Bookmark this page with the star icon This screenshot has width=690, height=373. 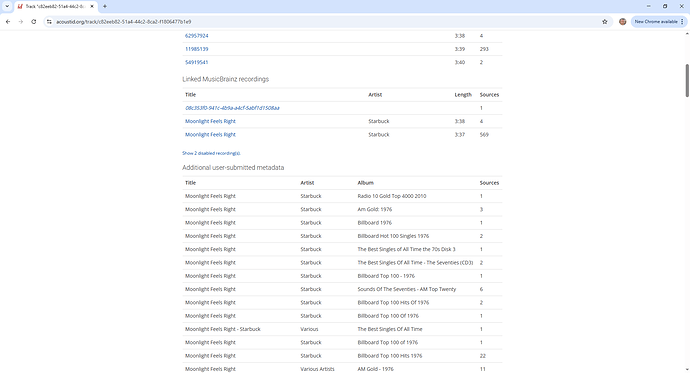(605, 22)
